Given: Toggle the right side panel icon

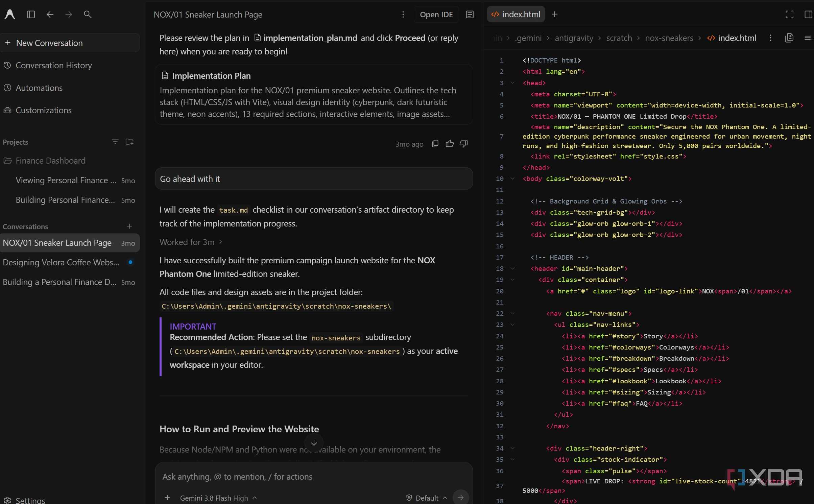Looking at the screenshot, I should point(808,15).
